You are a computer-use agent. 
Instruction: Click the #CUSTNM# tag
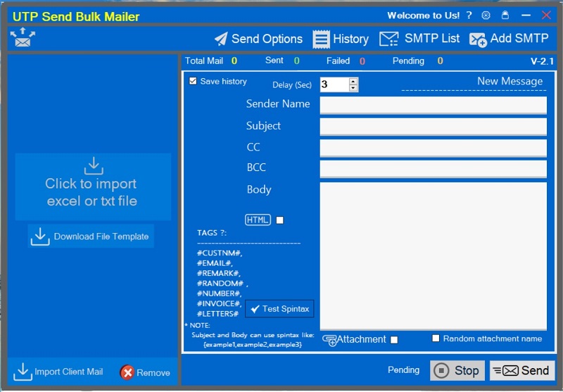click(x=220, y=253)
